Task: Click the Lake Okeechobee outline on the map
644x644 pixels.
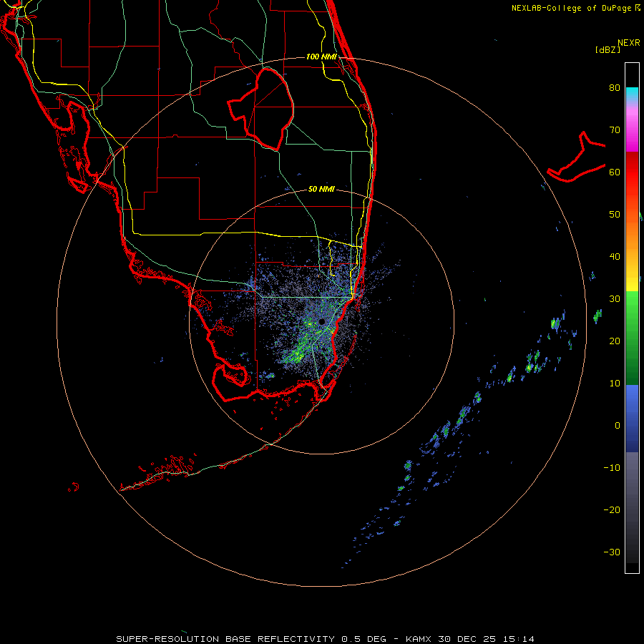Action: (262, 109)
